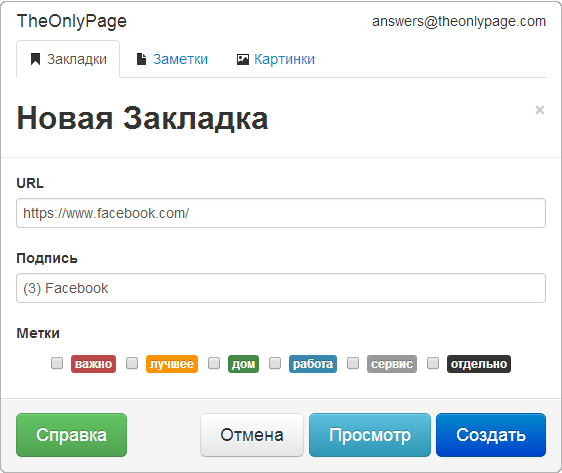This screenshot has width=562, height=473.
Task: Click the orange лучшее label
Action: (x=172, y=364)
